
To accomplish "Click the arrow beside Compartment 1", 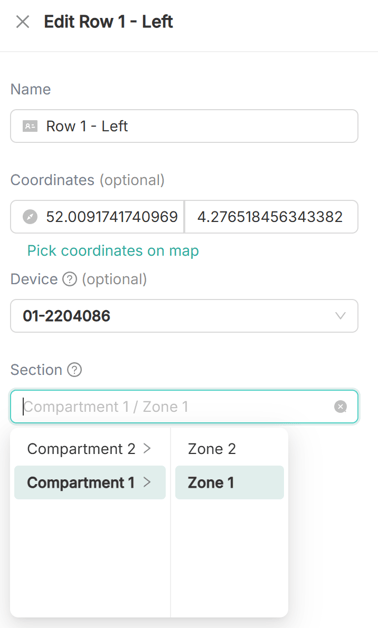I will [147, 482].
